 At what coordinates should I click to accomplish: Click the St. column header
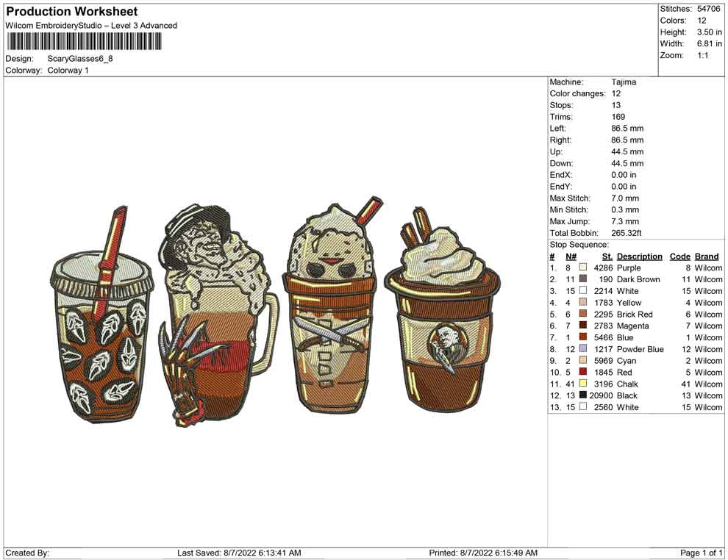point(607,256)
